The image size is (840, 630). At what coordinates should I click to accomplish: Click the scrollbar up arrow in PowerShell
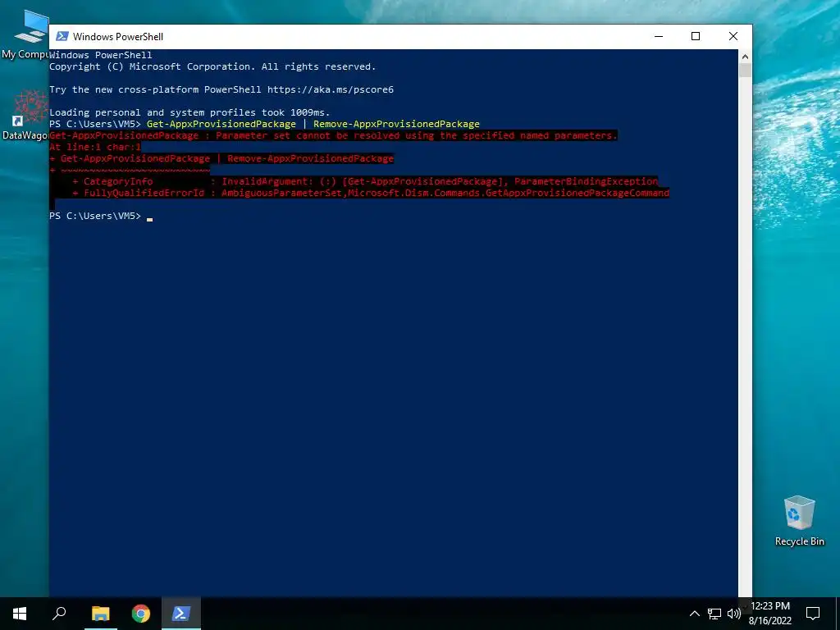745,56
